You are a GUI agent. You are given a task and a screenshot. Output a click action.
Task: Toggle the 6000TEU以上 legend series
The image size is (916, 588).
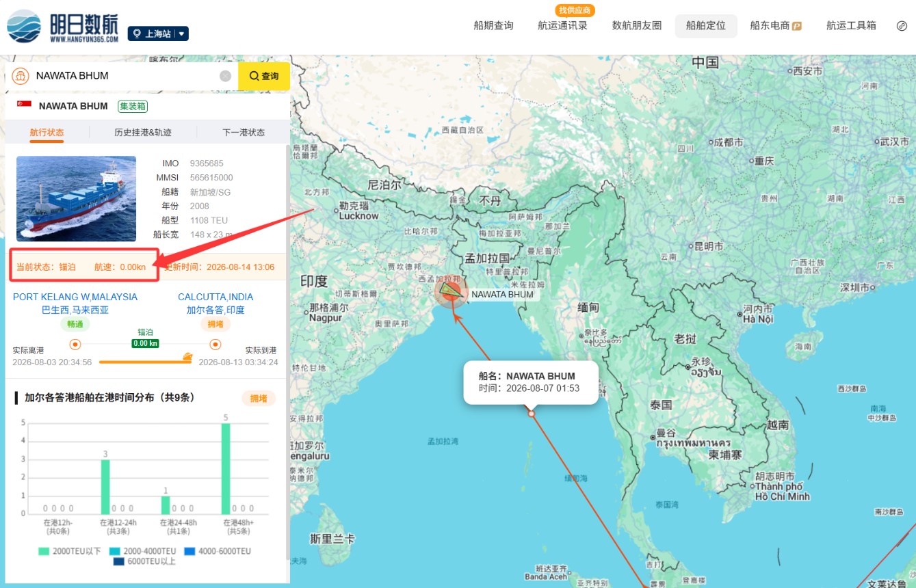(x=144, y=562)
